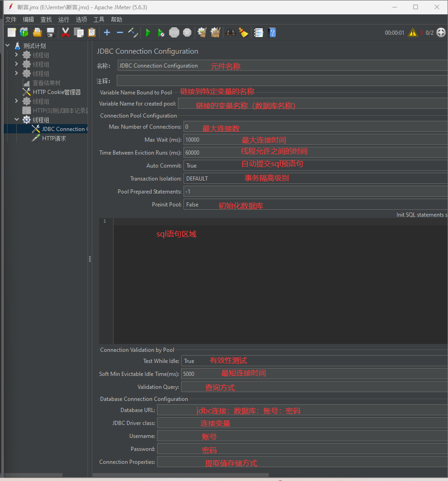Open the Auto Commit combo box
Image resolution: width=448 pixels, height=481 pixels.
(x=315, y=165)
